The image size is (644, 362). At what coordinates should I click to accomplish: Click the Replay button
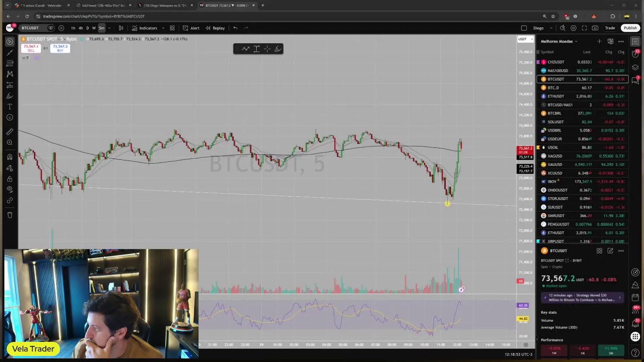coord(215,28)
